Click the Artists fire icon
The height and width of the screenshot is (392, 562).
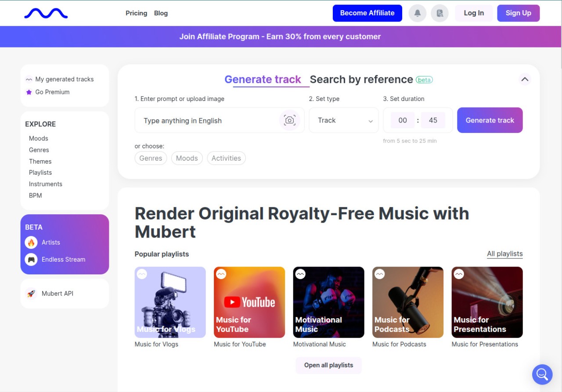pyautogui.click(x=31, y=242)
